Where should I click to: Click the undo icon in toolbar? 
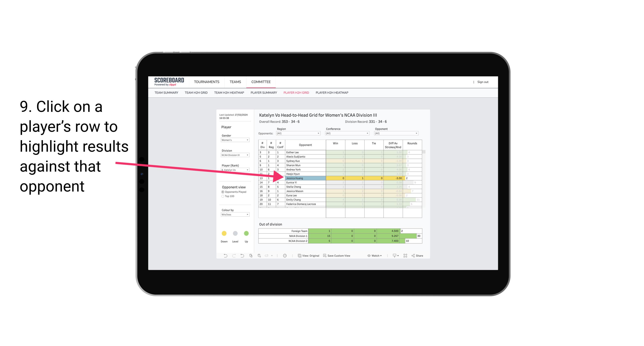click(x=223, y=257)
